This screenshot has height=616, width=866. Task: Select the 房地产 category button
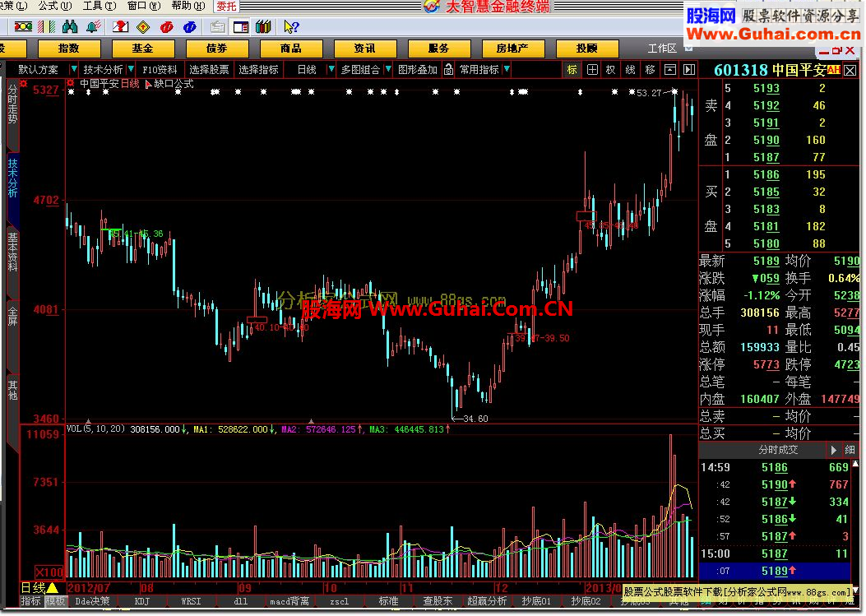pos(512,49)
